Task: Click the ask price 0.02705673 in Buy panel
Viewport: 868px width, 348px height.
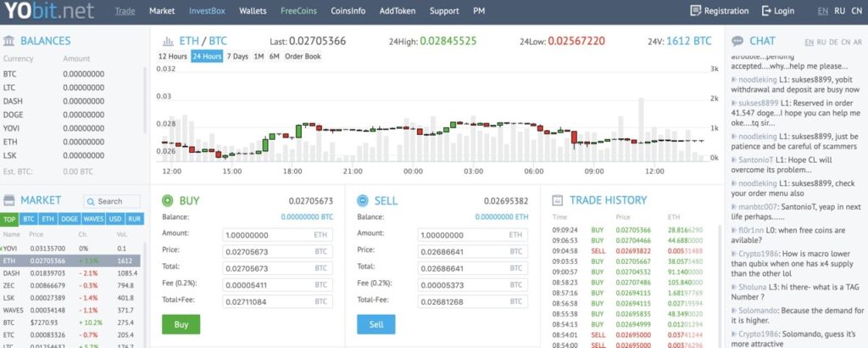Action: coord(311,201)
